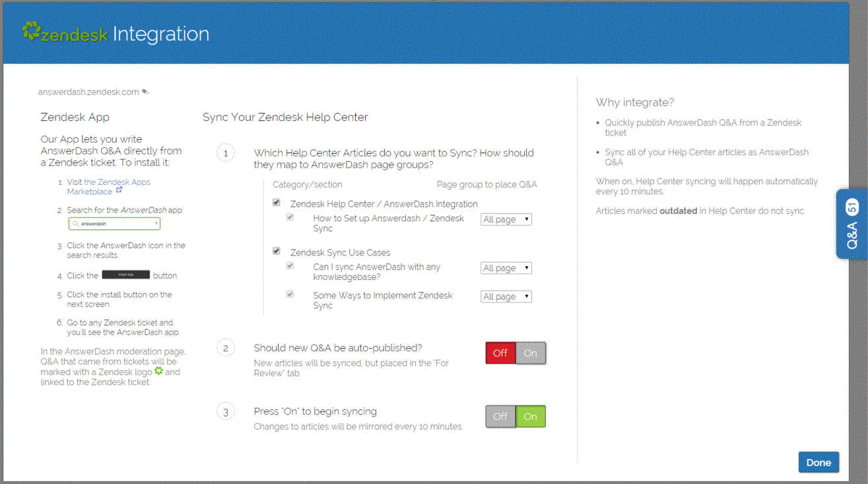Click the answerdash.zendesk.com domain text
The height and width of the screenshot is (484, 868).
pos(88,92)
